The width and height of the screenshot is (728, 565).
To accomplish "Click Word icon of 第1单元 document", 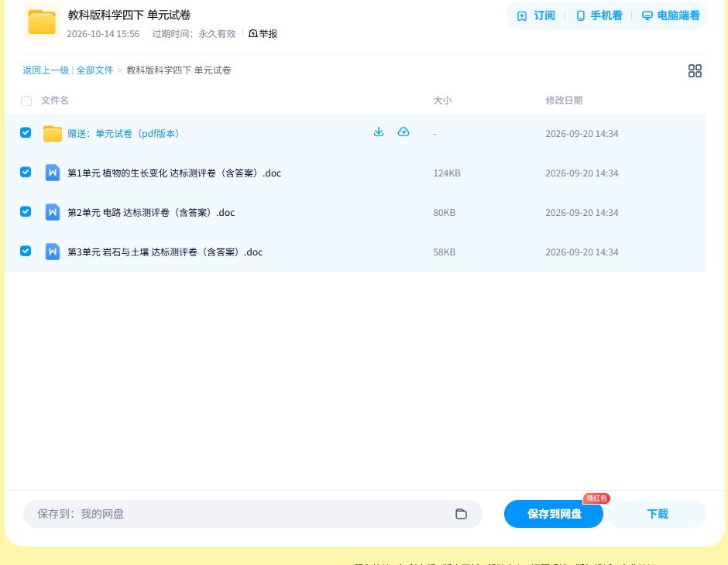I will coord(53,173).
